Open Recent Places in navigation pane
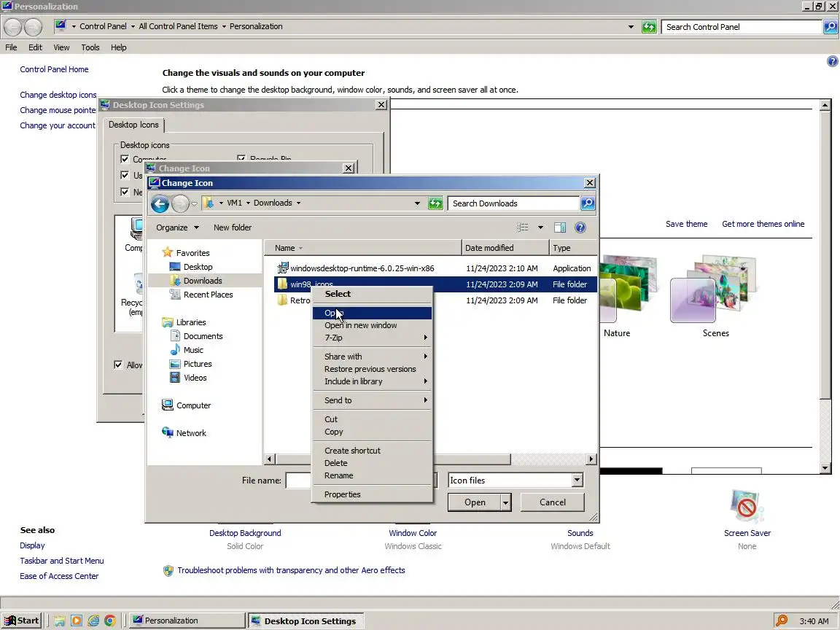Image resolution: width=840 pixels, height=630 pixels. [x=208, y=295]
